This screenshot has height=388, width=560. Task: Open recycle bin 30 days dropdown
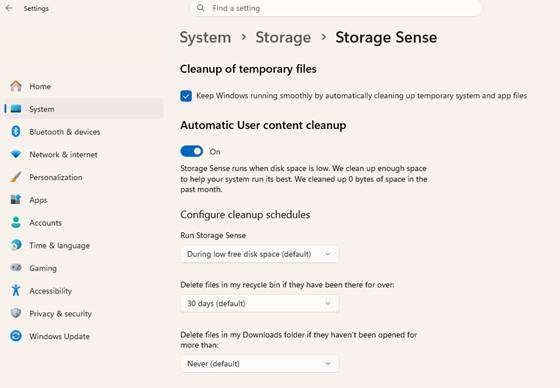coord(260,304)
